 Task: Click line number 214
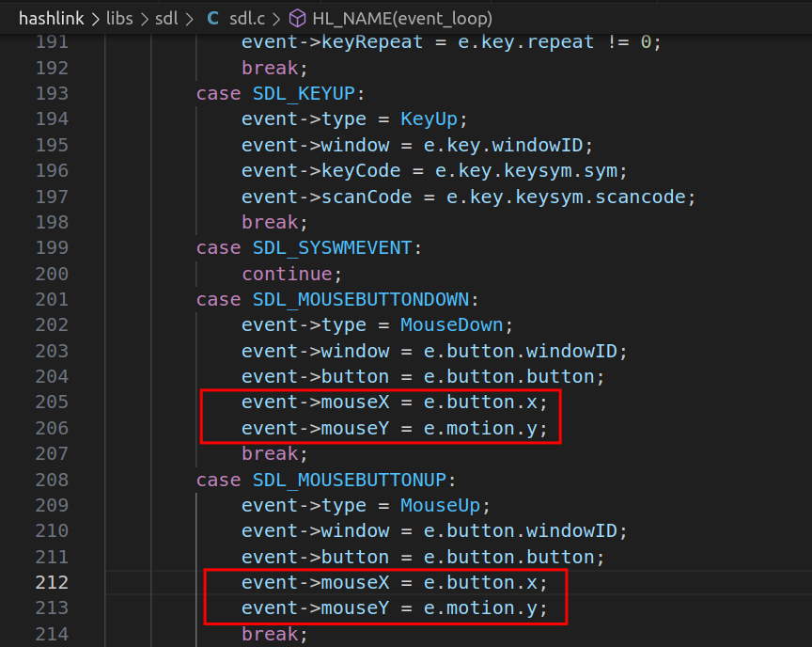click(x=52, y=634)
